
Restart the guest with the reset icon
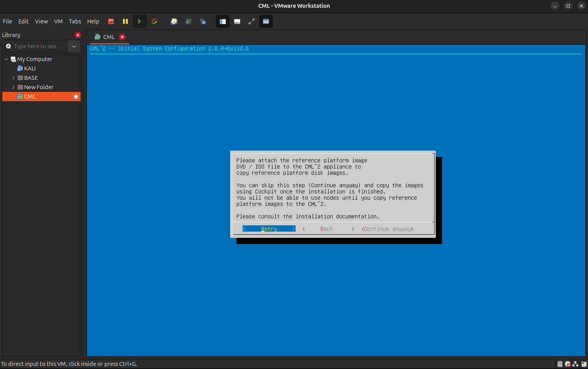(154, 21)
